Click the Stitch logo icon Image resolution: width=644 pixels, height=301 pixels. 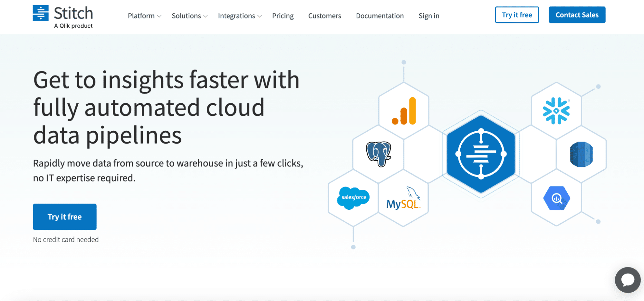pyautogui.click(x=41, y=13)
